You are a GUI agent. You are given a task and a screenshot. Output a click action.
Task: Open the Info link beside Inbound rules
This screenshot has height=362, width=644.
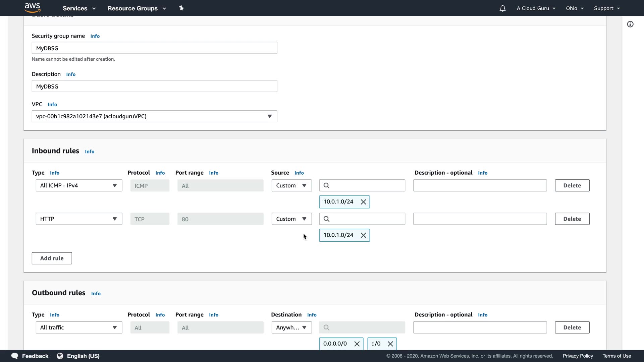90,152
